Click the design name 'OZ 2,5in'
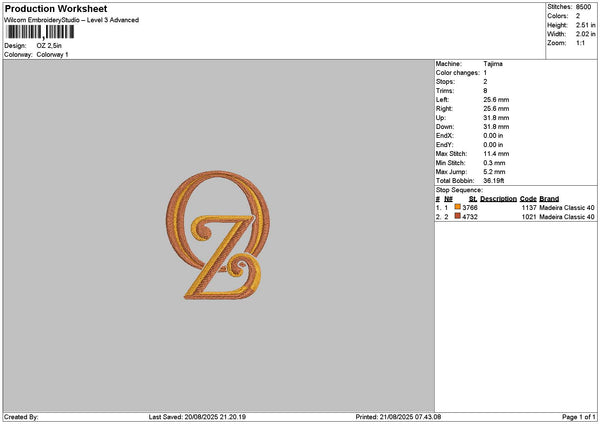This screenshot has width=600, height=424. click(49, 46)
